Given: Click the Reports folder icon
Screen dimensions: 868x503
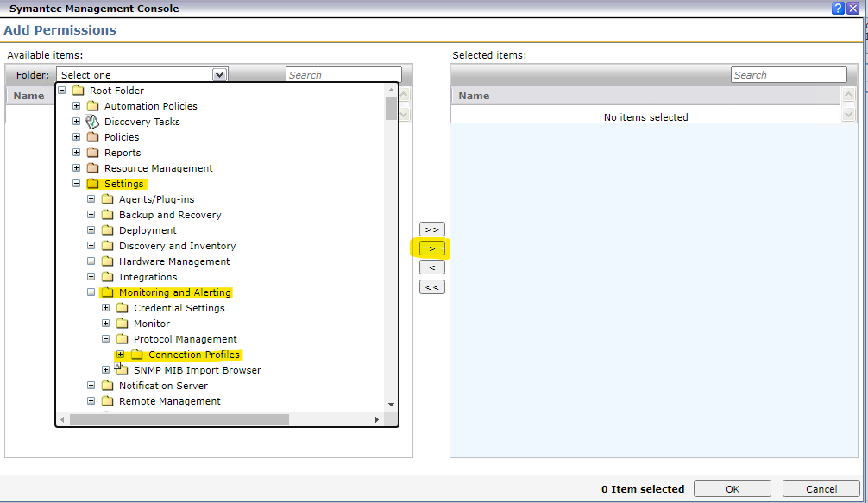Looking at the screenshot, I should point(92,153).
